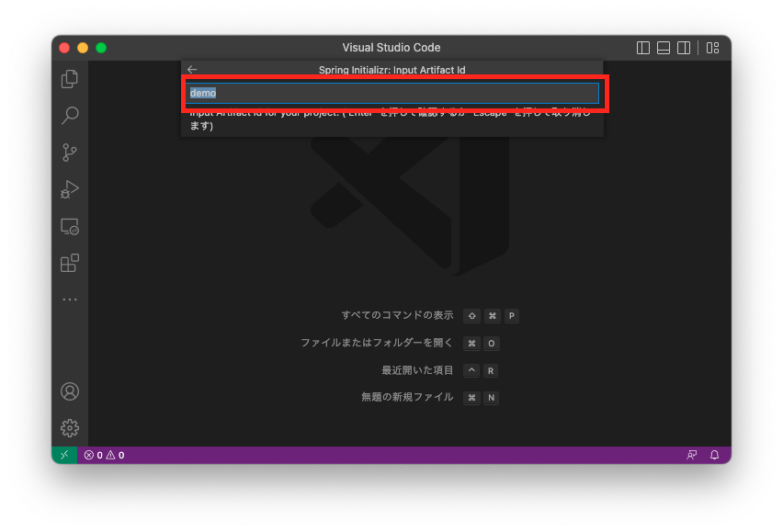Open the Source Control view
783x532 pixels.
[x=70, y=153]
